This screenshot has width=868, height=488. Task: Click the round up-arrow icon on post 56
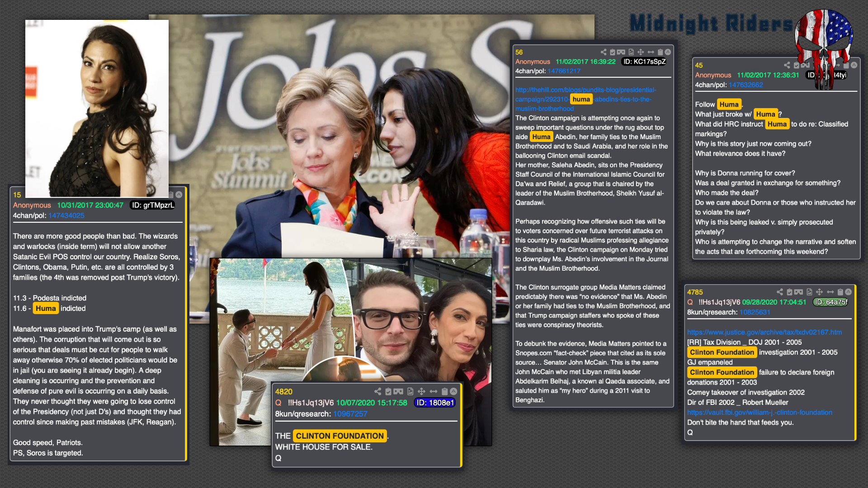(668, 52)
